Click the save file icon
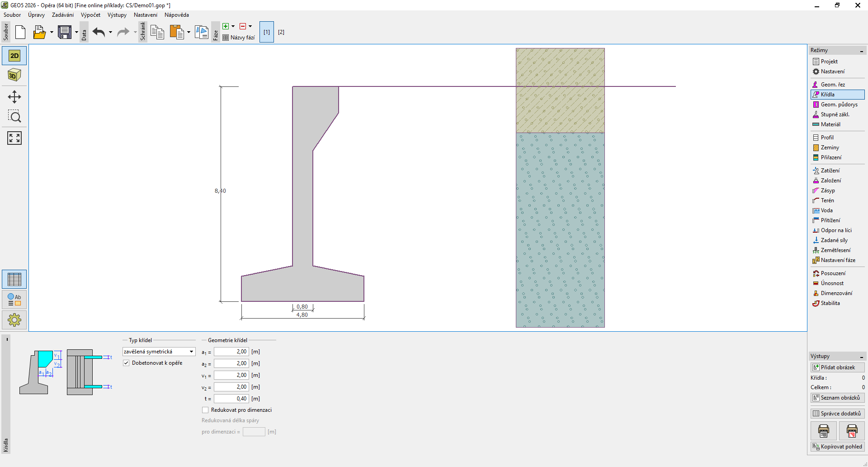Screen dimensions: 868x467 [65, 32]
